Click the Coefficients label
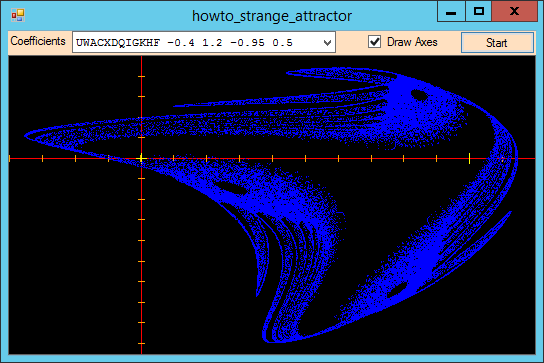 38,41
